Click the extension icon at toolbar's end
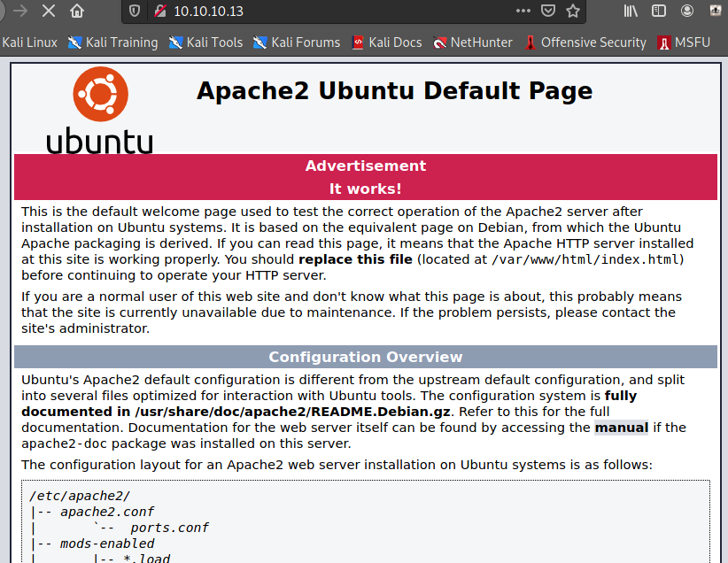 [x=716, y=11]
